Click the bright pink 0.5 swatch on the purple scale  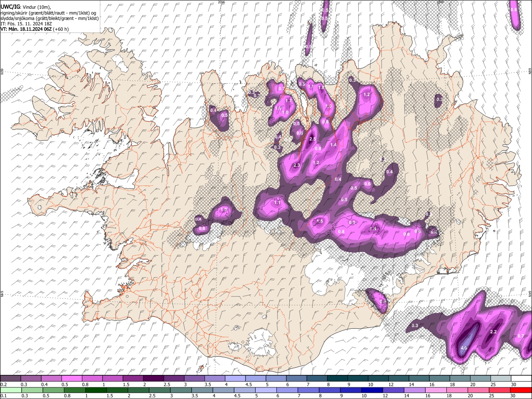click(x=71, y=378)
